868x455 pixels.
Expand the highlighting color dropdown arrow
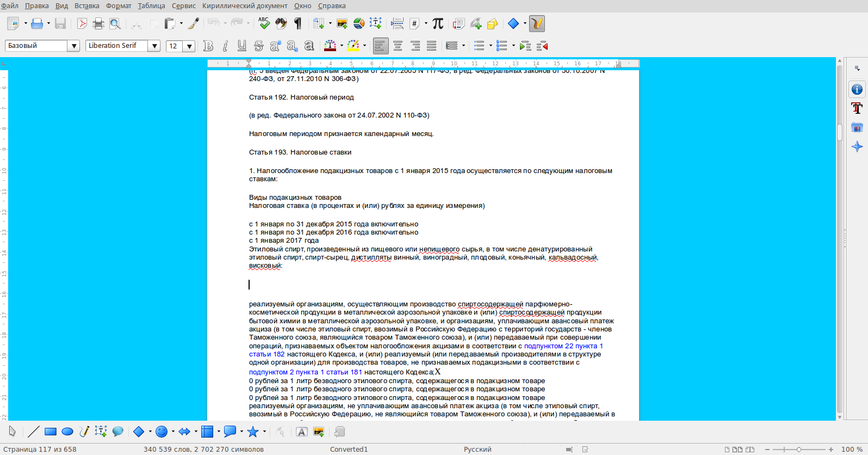364,46
